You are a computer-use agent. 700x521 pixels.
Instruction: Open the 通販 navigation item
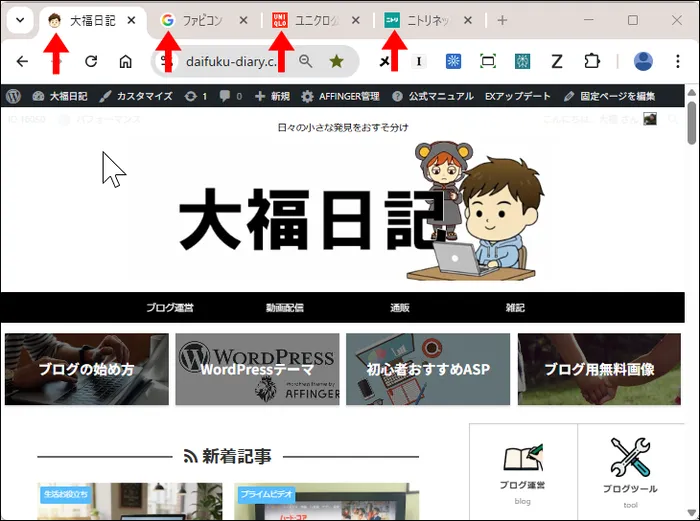tap(400, 308)
